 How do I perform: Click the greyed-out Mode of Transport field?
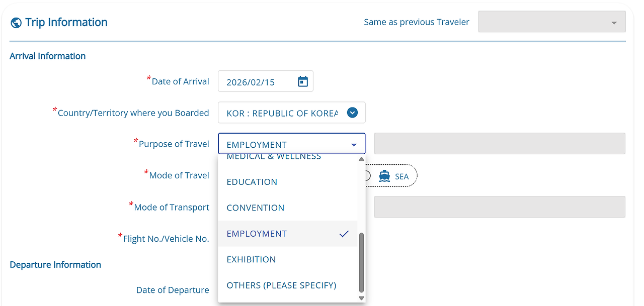pos(500,207)
